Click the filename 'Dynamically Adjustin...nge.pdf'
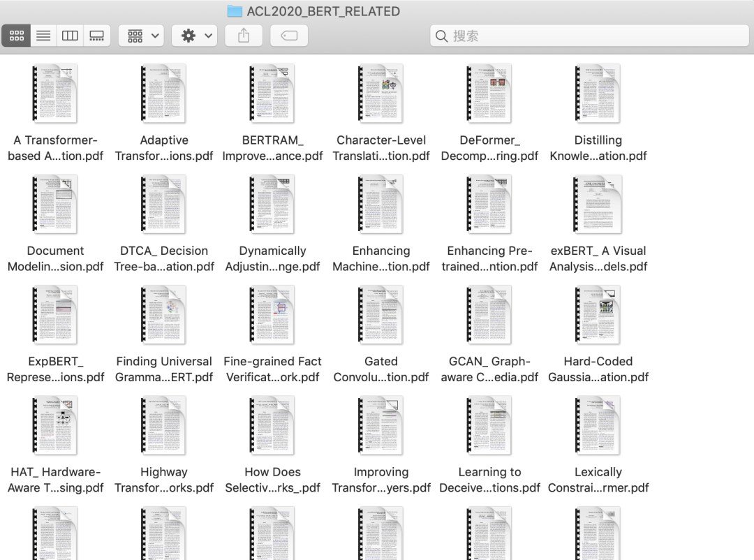Viewport: 754px width, 560px height. [273, 258]
